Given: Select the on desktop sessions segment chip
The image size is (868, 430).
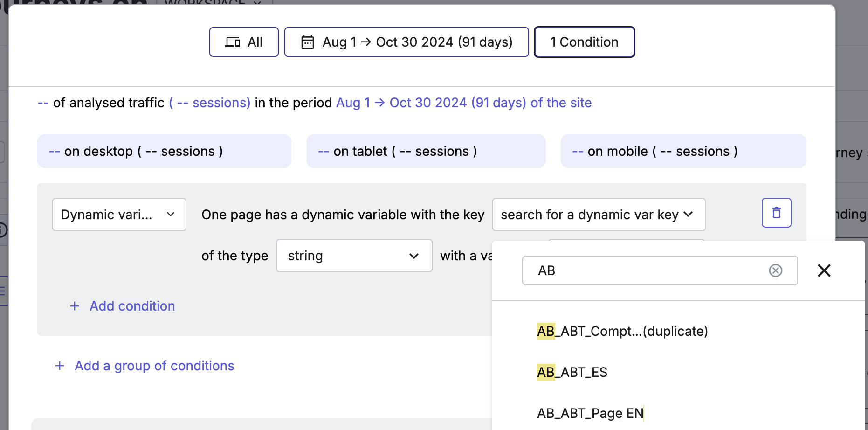Looking at the screenshot, I should [164, 151].
